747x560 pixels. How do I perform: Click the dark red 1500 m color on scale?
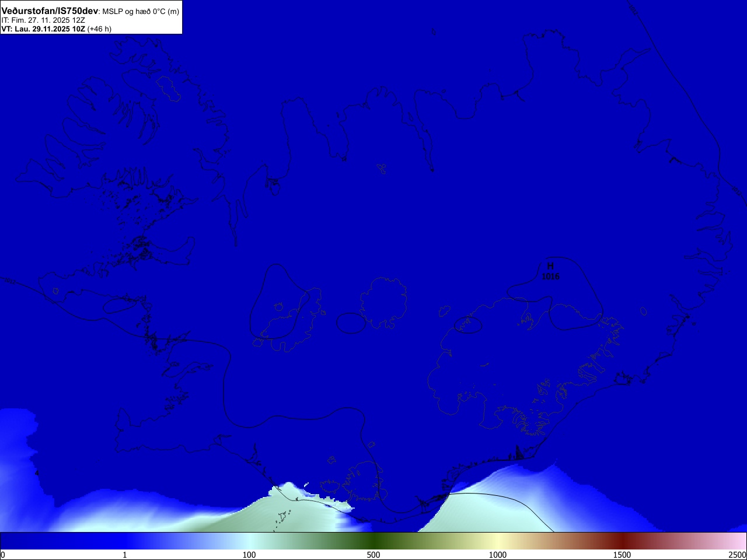(x=622, y=541)
